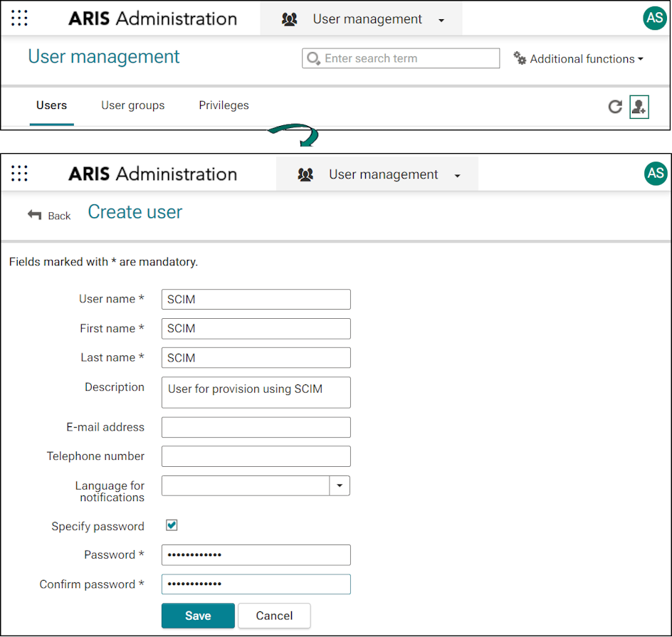Click the Back arrow icon
Screen dimensions: 672x637
point(35,214)
